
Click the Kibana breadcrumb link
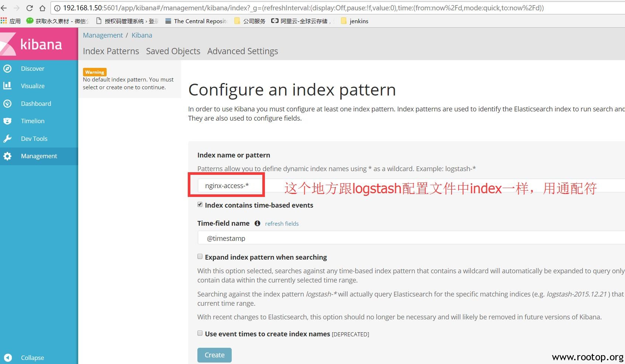pos(142,35)
